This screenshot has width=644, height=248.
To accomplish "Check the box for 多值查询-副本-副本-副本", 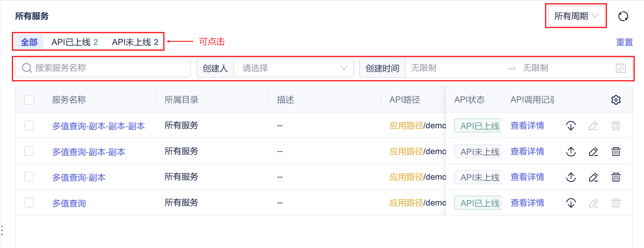I will pyautogui.click(x=29, y=125).
